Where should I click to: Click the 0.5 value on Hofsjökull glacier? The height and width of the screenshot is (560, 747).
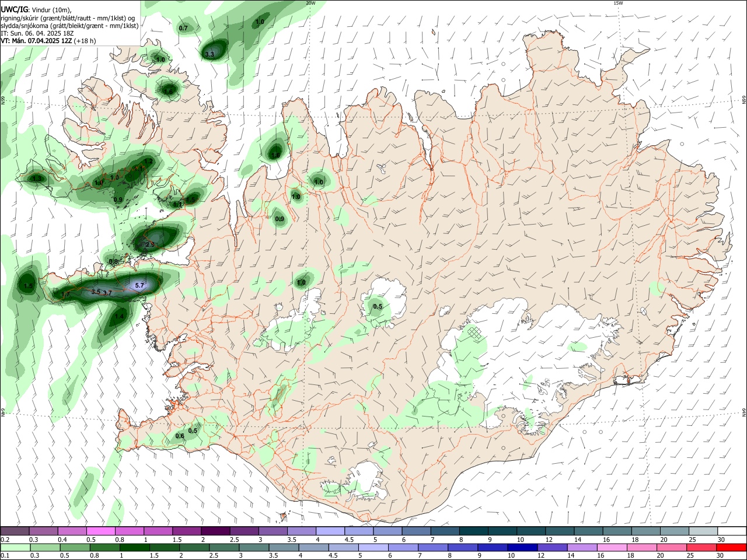tap(378, 307)
